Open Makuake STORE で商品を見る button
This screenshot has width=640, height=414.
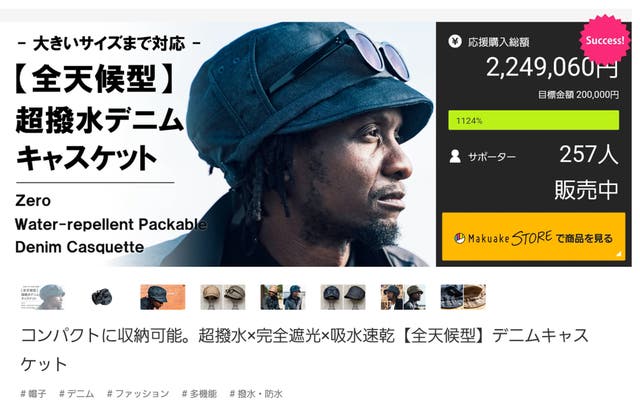pyautogui.click(x=533, y=236)
